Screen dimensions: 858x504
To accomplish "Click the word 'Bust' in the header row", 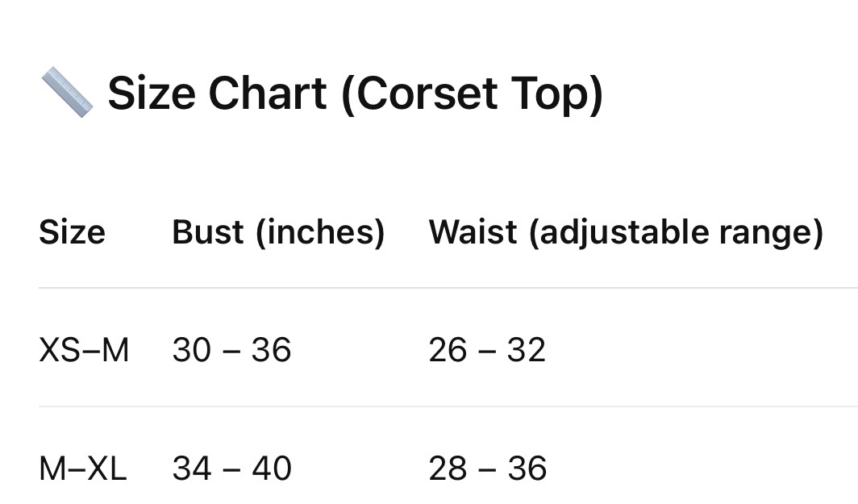I will 208,232.
